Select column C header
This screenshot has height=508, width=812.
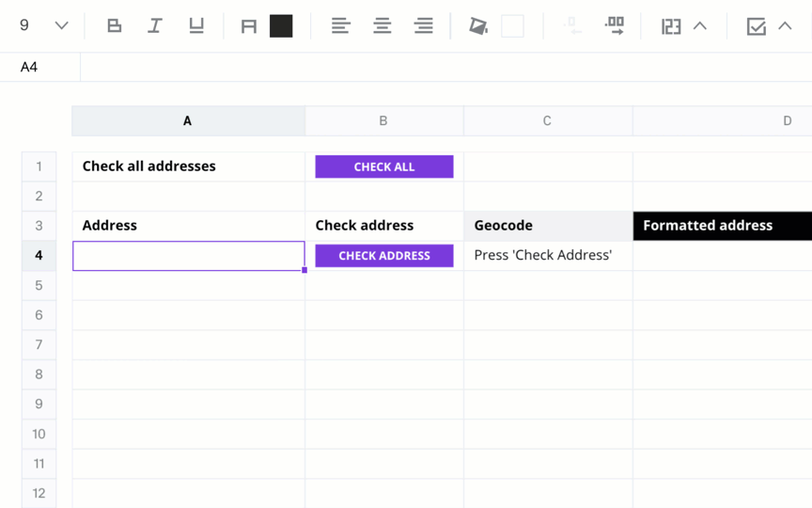pos(547,120)
